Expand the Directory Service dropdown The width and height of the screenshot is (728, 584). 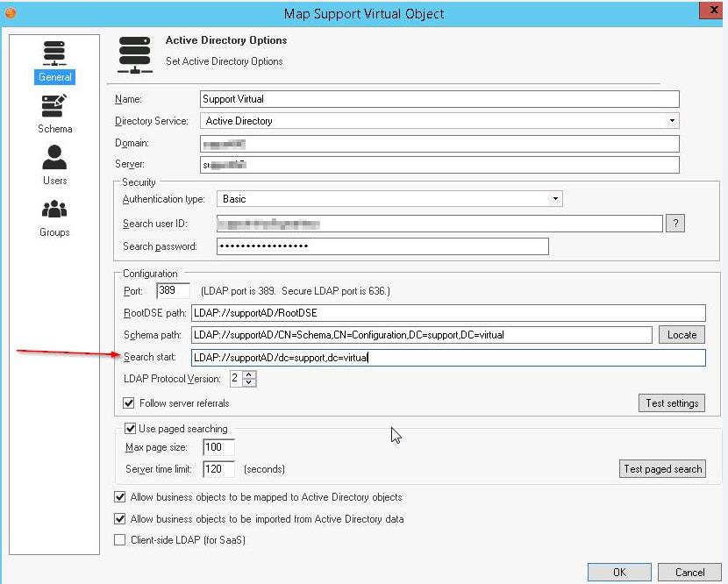point(672,121)
